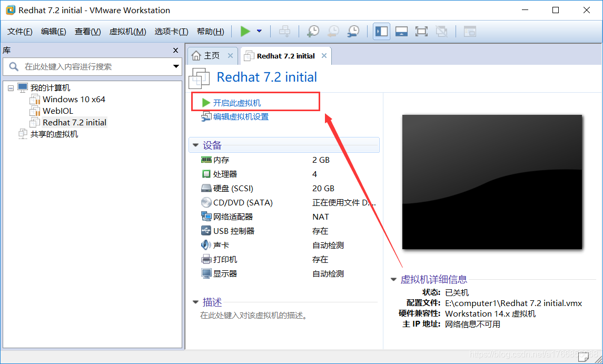Click the USB 控制器 icon
This screenshot has width=603, height=364.
tap(206, 231)
